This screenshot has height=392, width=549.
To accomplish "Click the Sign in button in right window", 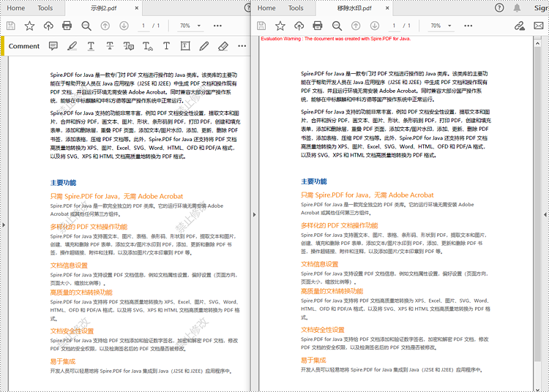I will pos(541,8).
